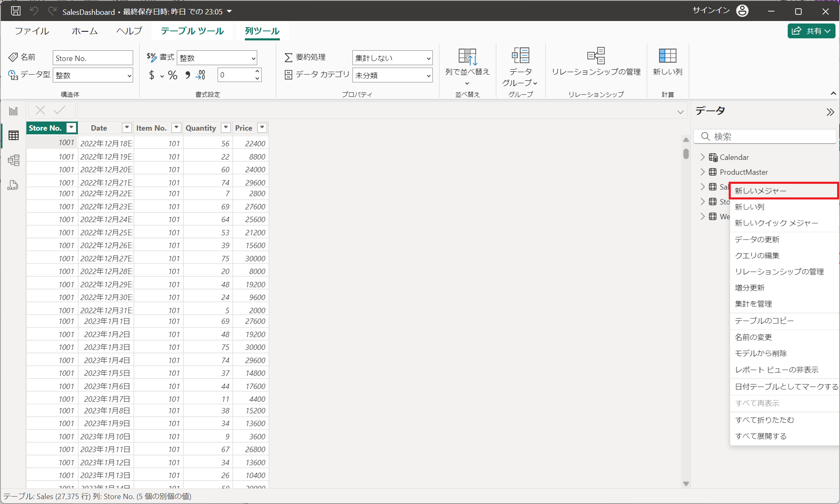The height and width of the screenshot is (504, 840).
Task: Apply percentage format icon
Action: pyautogui.click(x=173, y=75)
